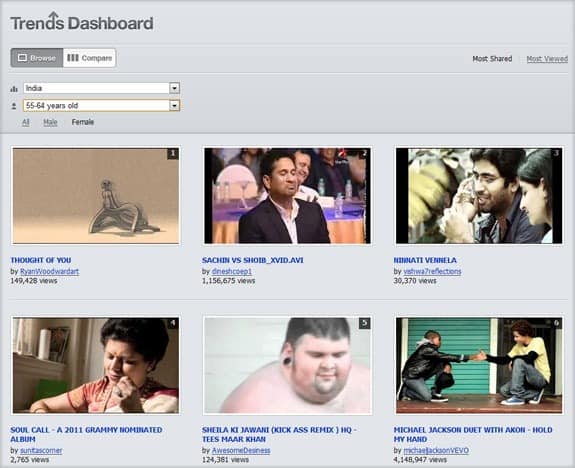Viewport: 575px width, 468px height.
Task: Switch to Browse mode
Action: 37,58
